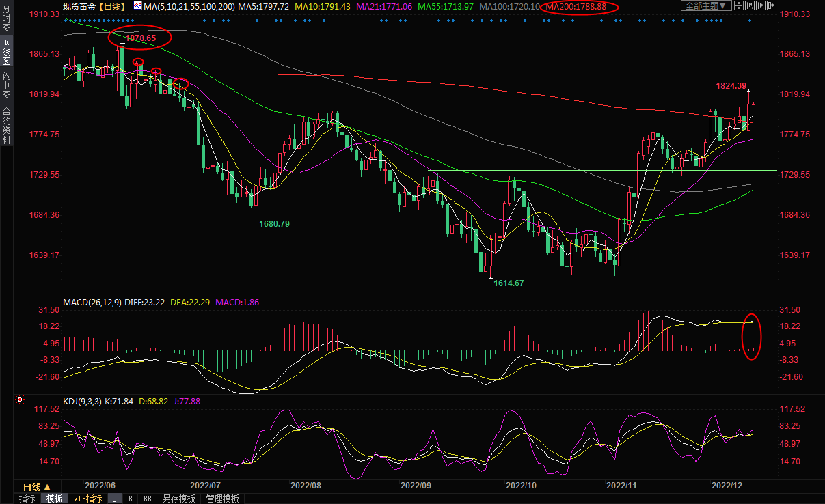Select the 指标 tab at bottom
825x504 pixels.
point(27,499)
